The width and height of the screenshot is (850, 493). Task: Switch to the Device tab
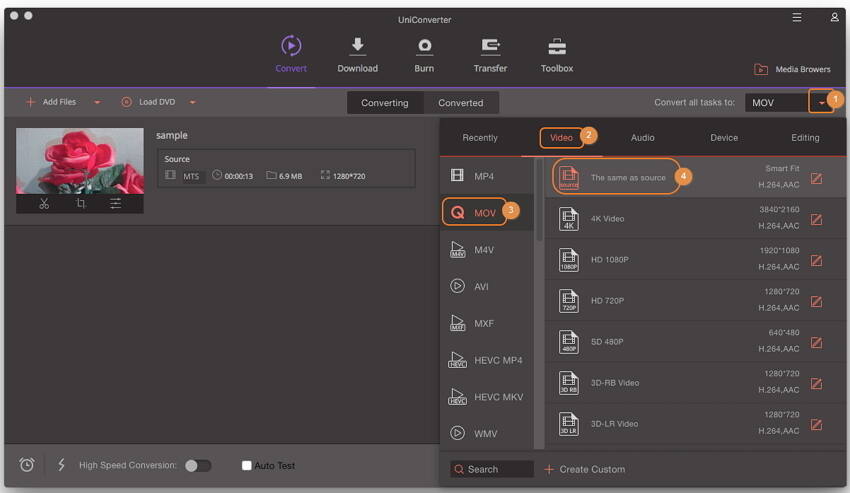724,138
